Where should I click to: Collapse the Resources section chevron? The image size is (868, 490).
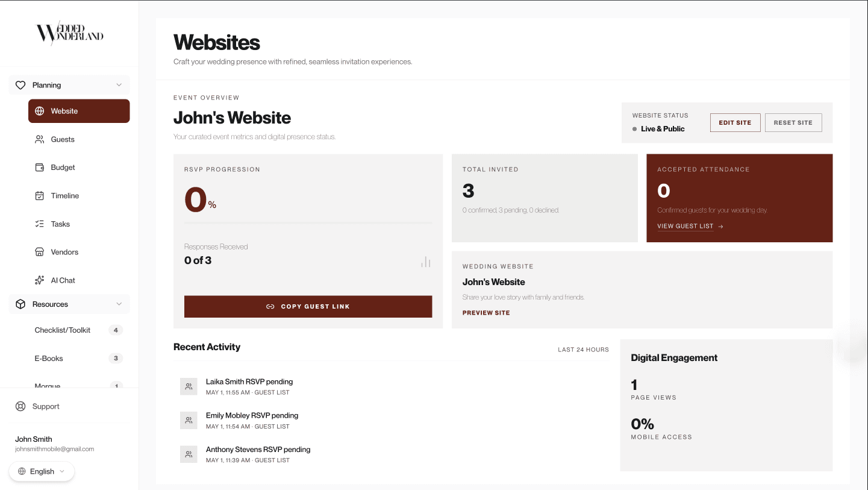119,304
